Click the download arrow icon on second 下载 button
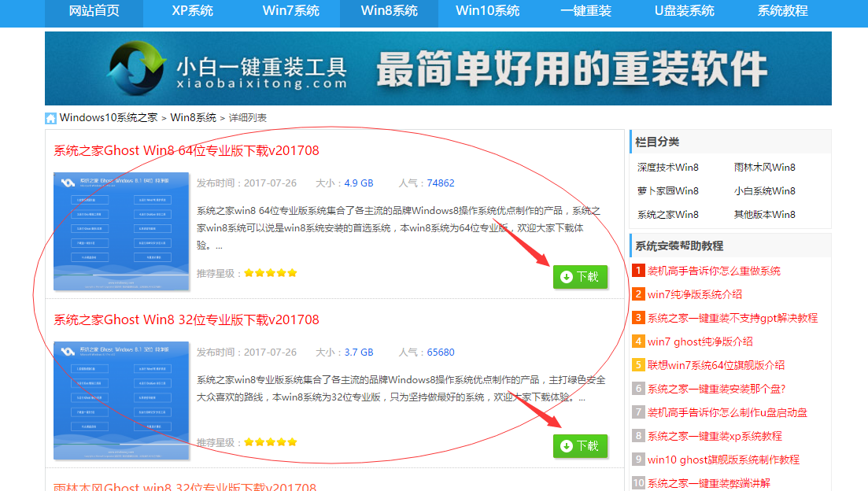 (566, 446)
